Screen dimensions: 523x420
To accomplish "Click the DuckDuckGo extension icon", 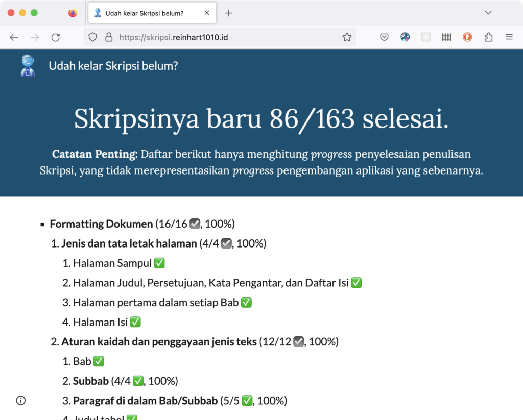I will pos(467,37).
